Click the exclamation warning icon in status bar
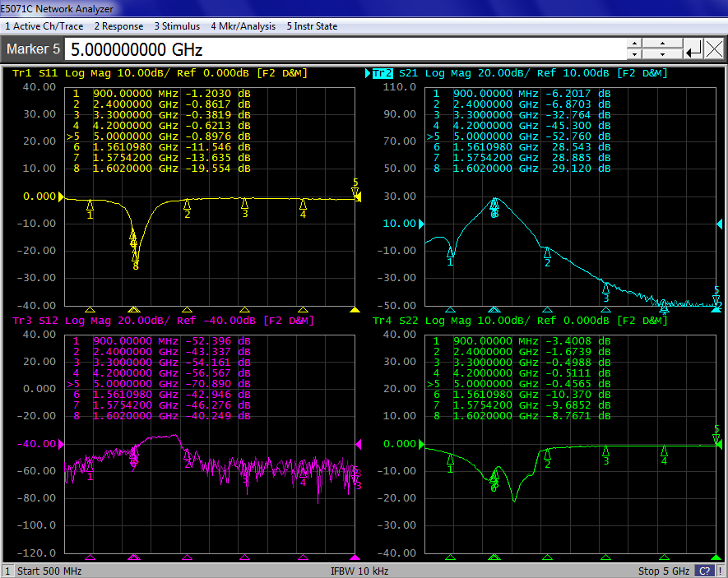Image resolution: width=728 pixels, height=578 pixels. 721,571
